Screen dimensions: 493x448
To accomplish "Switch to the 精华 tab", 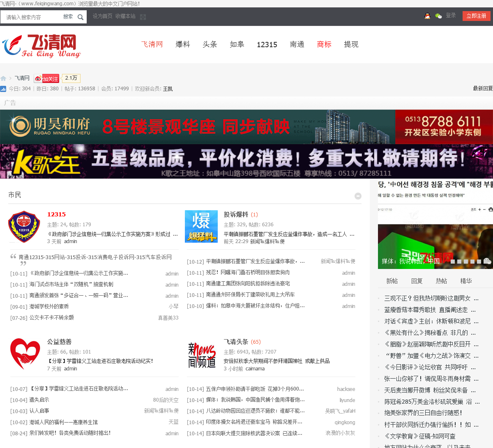I will (466, 281).
